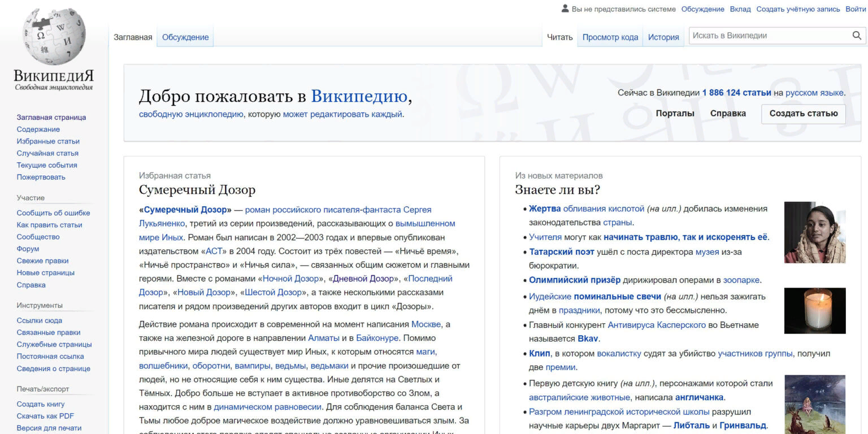Viewport: 868px width, 434px height.
Task: Click «Создать книгу» in sidebar
Action: pyautogui.click(x=41, y=404)
